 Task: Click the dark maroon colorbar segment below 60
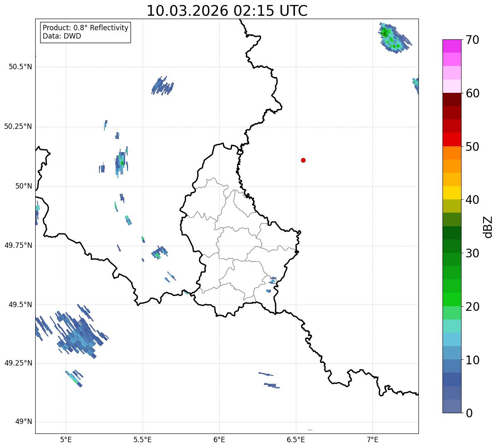coord(452,99)
